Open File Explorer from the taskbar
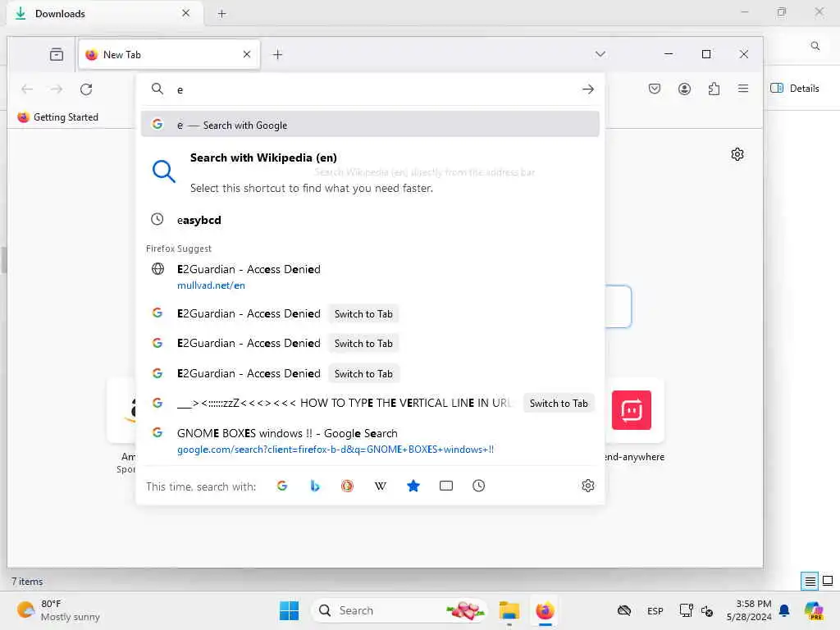This screenshot has width=840, height=630. pos(509,610)
